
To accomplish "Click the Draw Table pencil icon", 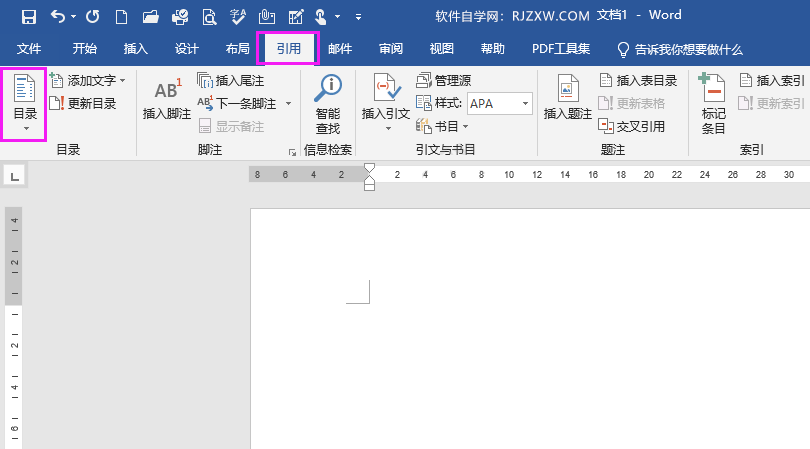I will (295, 17).
